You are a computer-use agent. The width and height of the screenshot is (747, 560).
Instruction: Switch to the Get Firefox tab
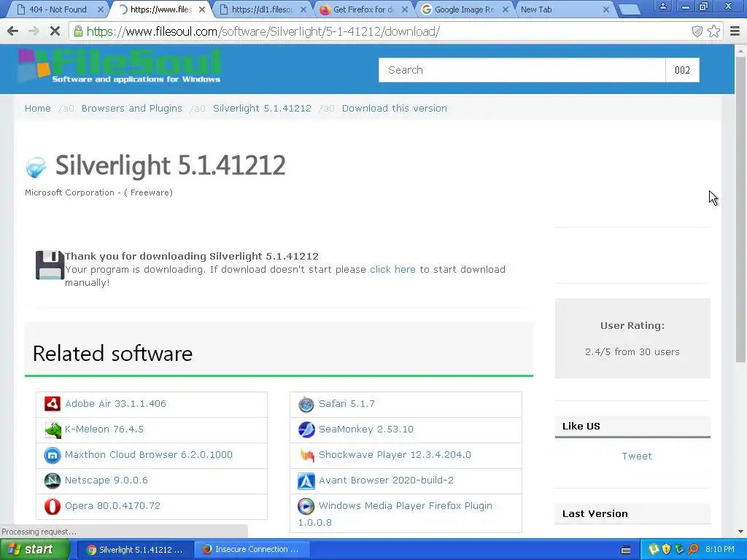click(x=363, y=9)
